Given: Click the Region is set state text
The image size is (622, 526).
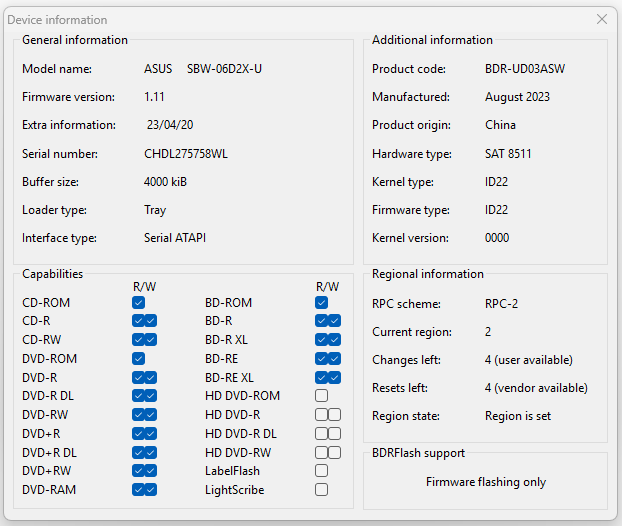Looking at the screenshot, I should click(x=518, y=416).
